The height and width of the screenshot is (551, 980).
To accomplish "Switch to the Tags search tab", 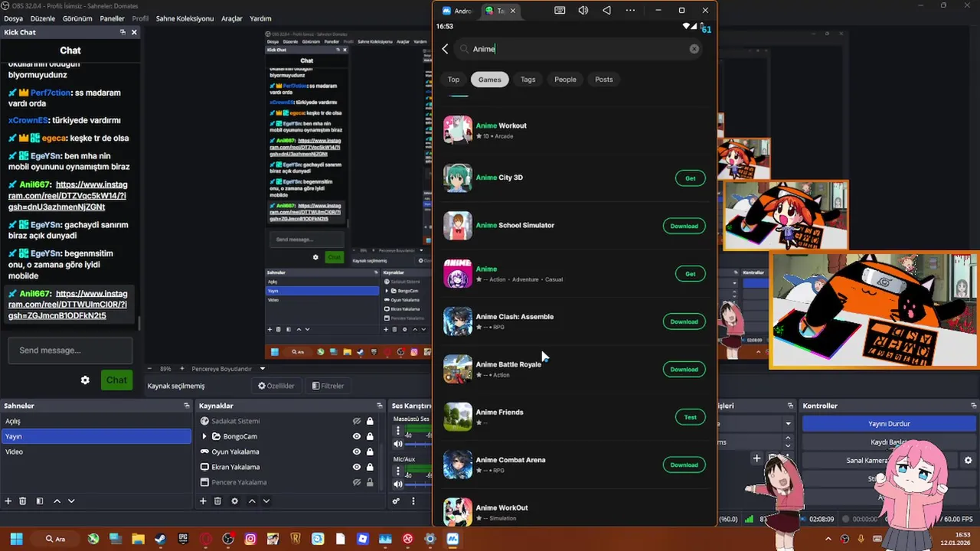I will coord(528,80).
